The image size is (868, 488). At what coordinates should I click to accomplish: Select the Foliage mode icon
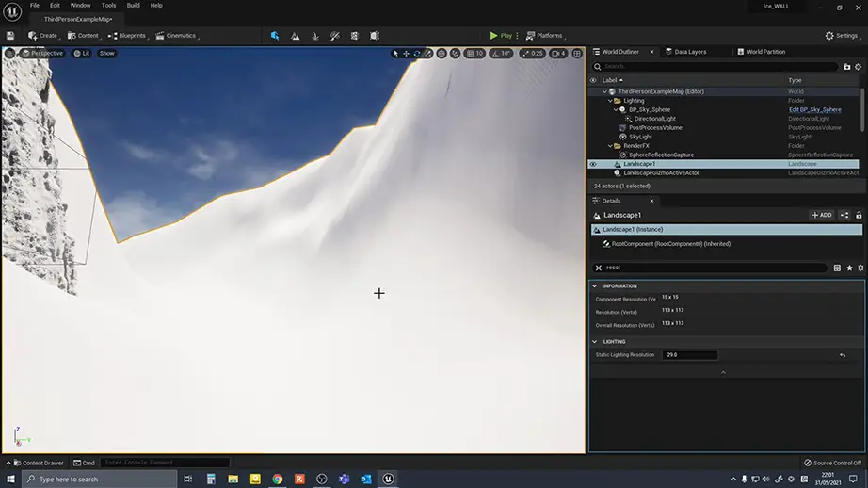pyautogui.click(x=315, y=36)
